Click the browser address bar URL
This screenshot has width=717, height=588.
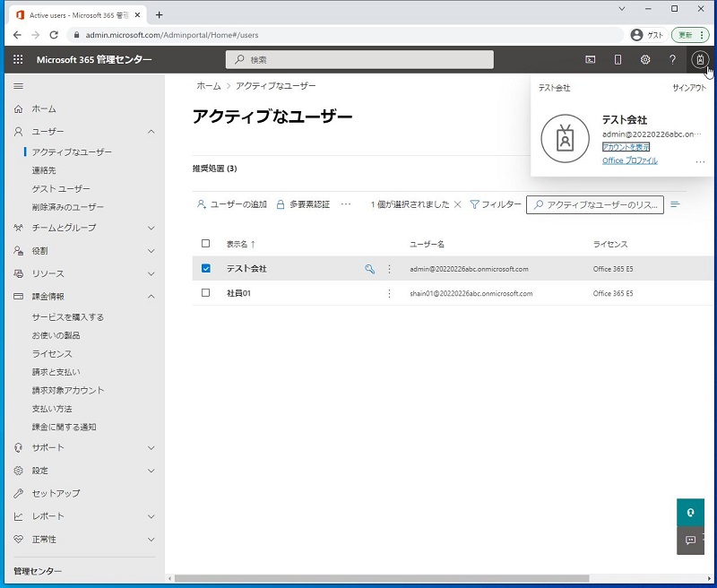tap(171, 35)
